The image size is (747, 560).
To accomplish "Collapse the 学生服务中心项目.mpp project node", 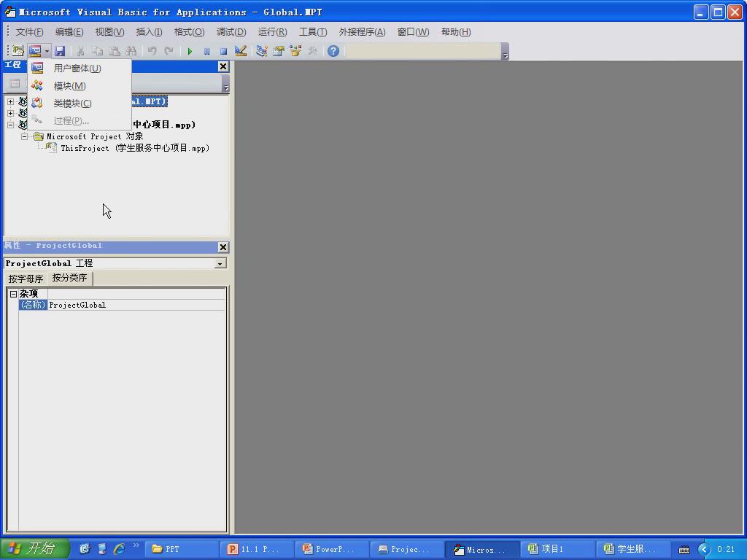I will click(x=10, y=125).
